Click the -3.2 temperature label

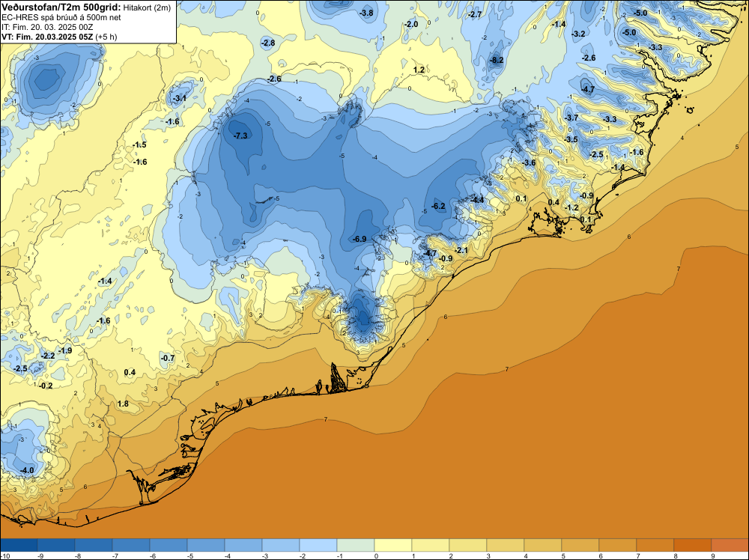578,34
